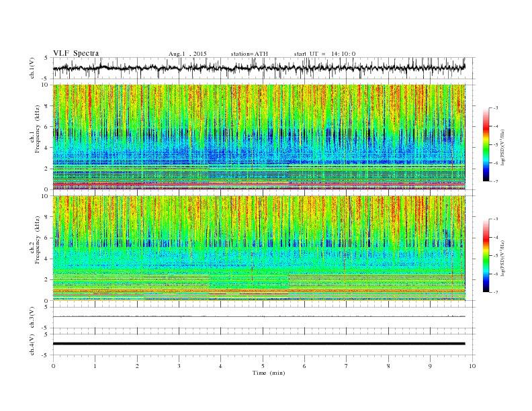Click the ch.3 flat waveform trace
The width and height of the screenshot is (532, 411).
coord(259,316)
